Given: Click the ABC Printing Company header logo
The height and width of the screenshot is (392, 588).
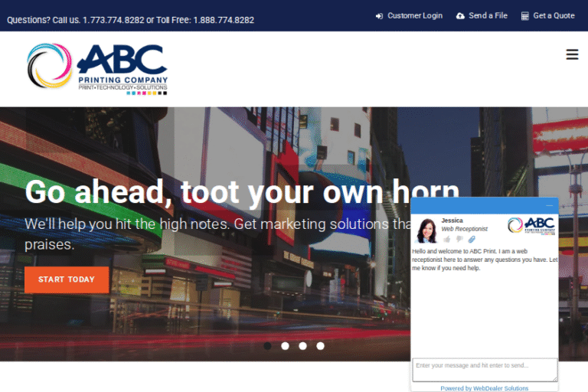Looking at the screenshot, I should 97,69.
